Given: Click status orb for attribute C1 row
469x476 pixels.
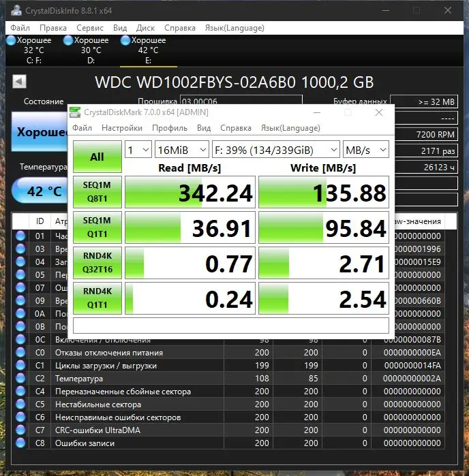Looking at the screenshot, I should click(x=20, y=365).
